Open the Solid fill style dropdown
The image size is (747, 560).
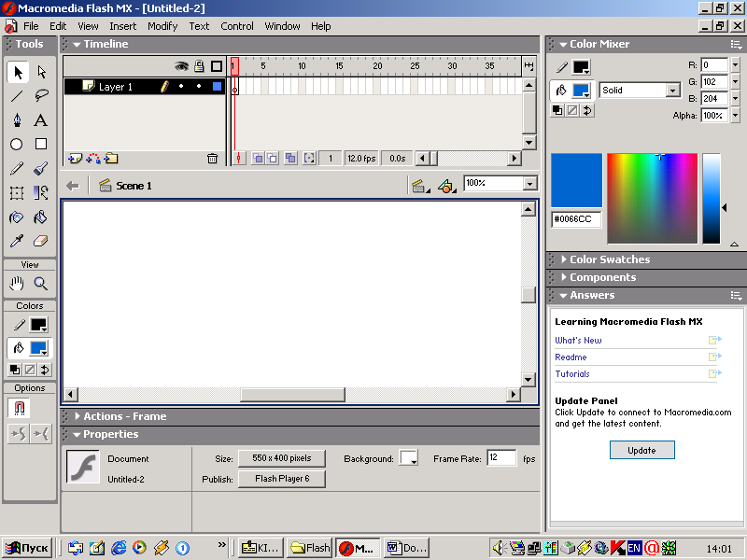coord(672,91)
